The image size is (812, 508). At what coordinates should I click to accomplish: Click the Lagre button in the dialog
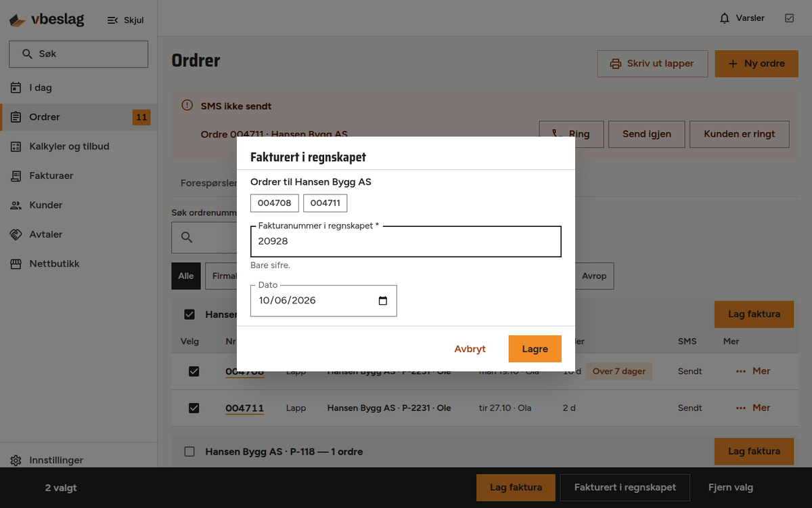point(535,349)
